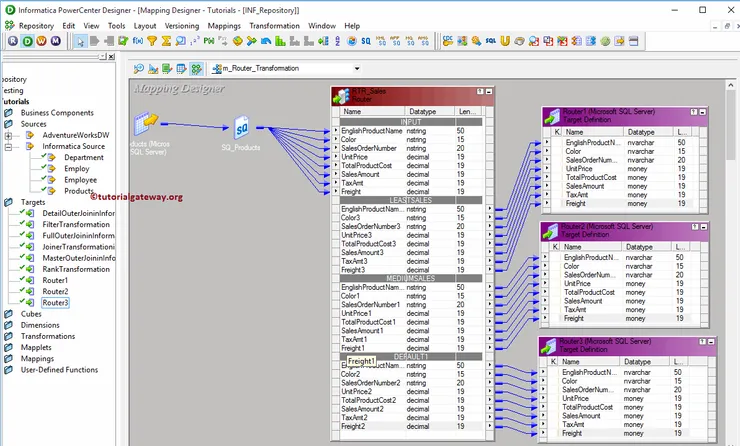
Task: Click the Repository Manager 'R' icon
Action: tap(13, 41)
